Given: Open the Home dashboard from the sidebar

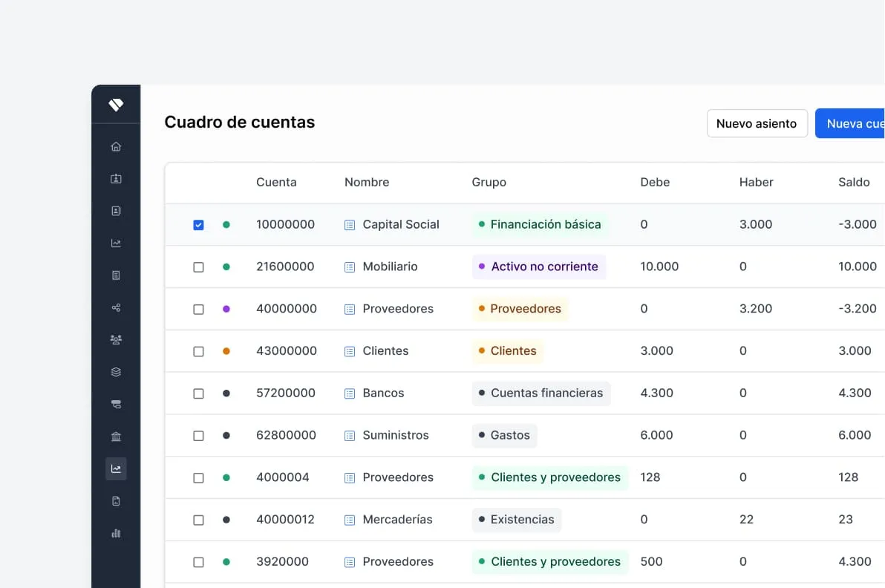Looking at the screenshot, I should [x=116, y=146].
